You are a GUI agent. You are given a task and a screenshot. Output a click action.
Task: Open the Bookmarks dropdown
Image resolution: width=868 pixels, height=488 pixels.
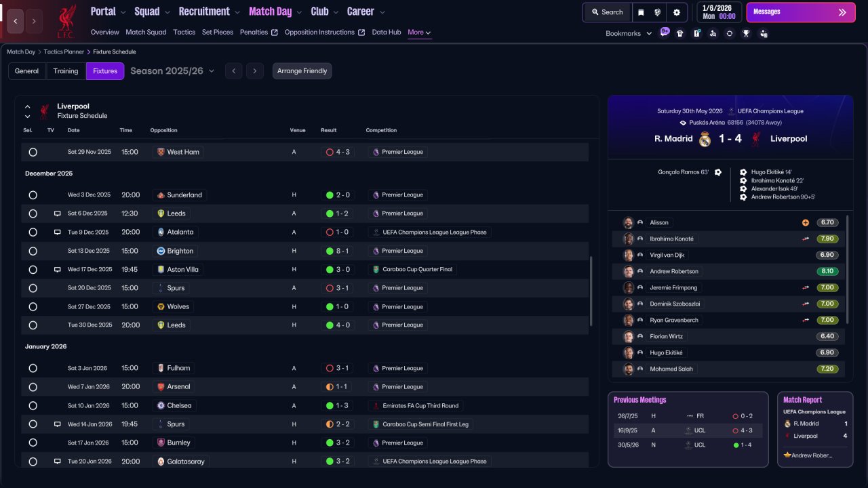pos(629,33)
